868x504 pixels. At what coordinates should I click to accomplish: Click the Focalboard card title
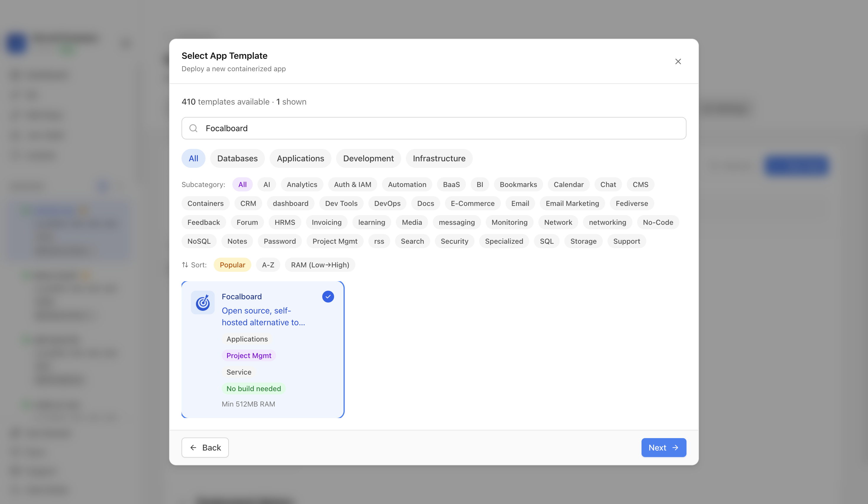[x=242, y=297]
